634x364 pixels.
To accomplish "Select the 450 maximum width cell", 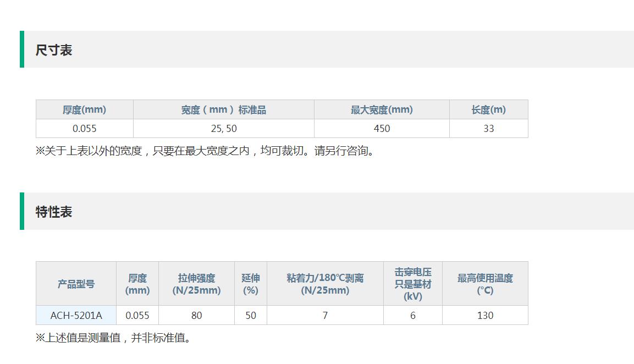I will (x=382, y=129).
